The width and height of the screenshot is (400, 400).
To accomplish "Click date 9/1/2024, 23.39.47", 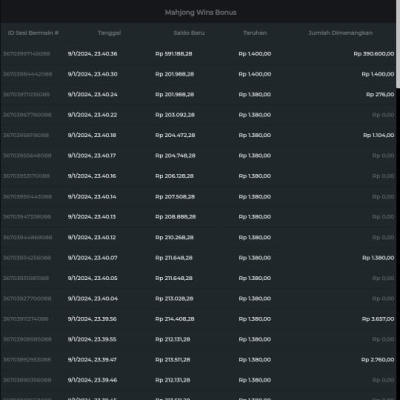I will [x=92, y=360].
